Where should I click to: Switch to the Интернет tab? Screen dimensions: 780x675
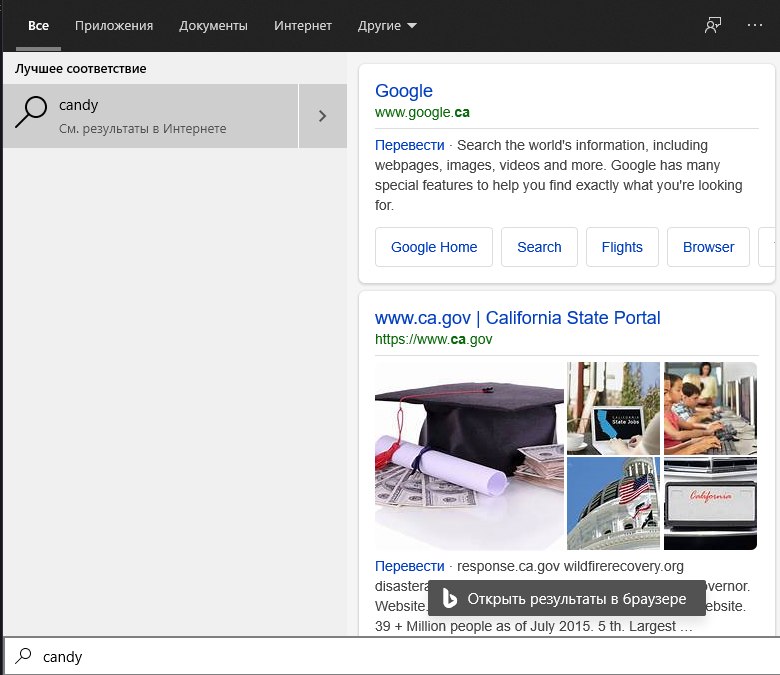click(x=302, y=25)
